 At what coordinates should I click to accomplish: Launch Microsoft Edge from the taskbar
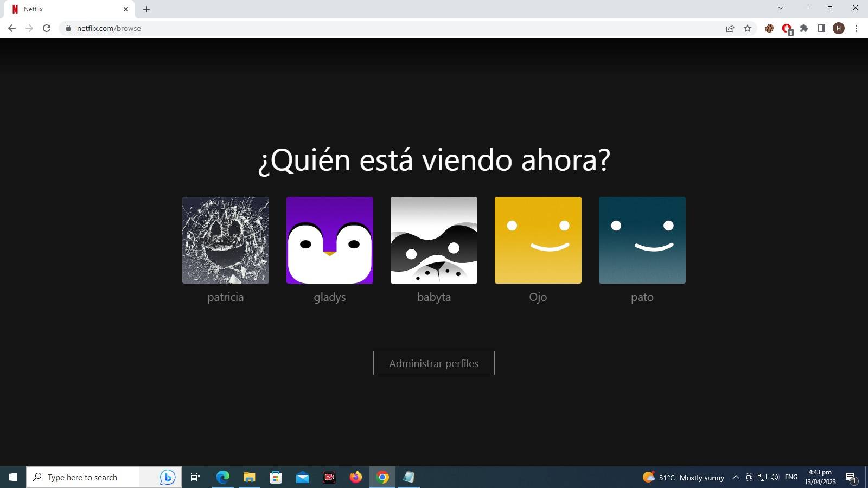click(223, 477)
